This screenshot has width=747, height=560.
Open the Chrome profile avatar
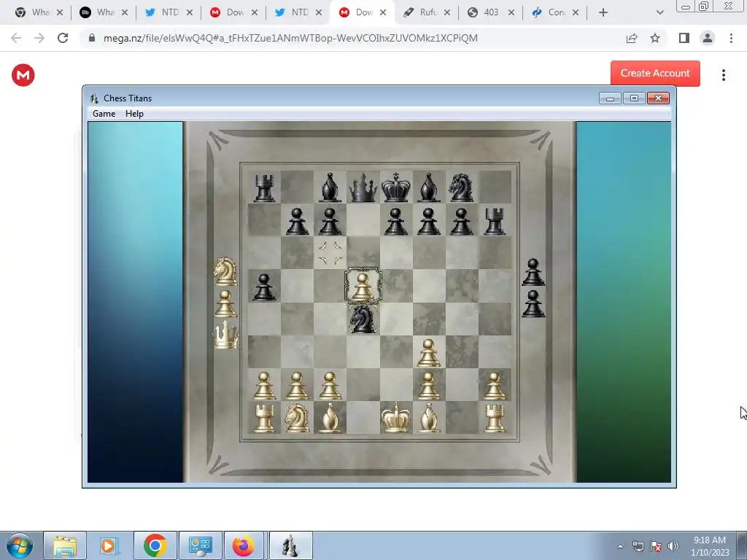[708, 38]
